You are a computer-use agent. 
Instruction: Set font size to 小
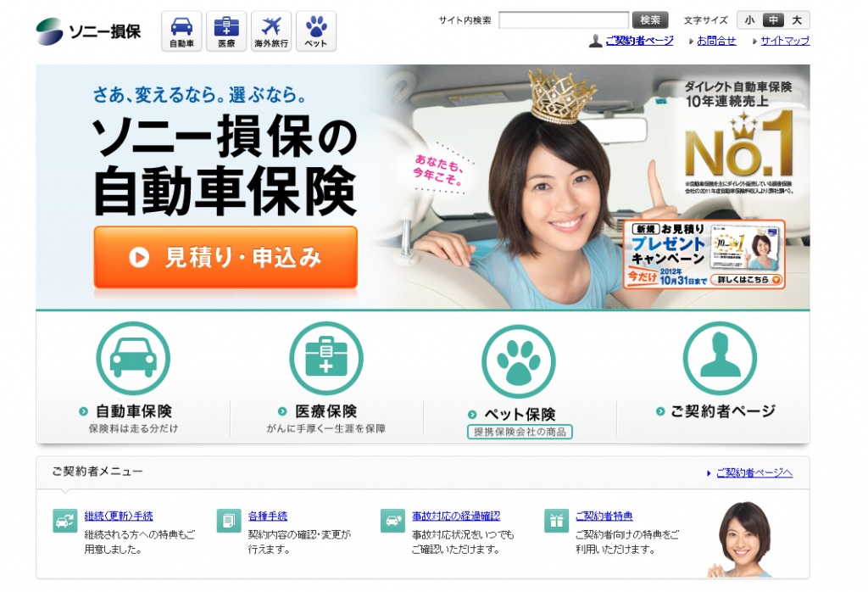pos(749,20)
